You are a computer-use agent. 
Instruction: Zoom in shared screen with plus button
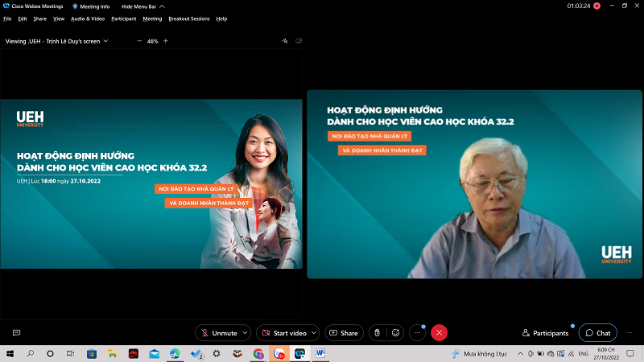tap(166, 41)
